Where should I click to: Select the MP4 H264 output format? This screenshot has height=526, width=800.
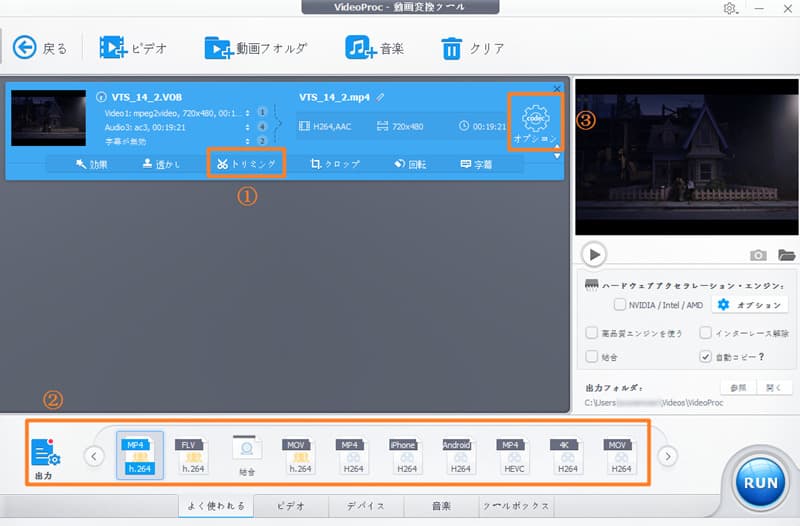pos(353,456)
